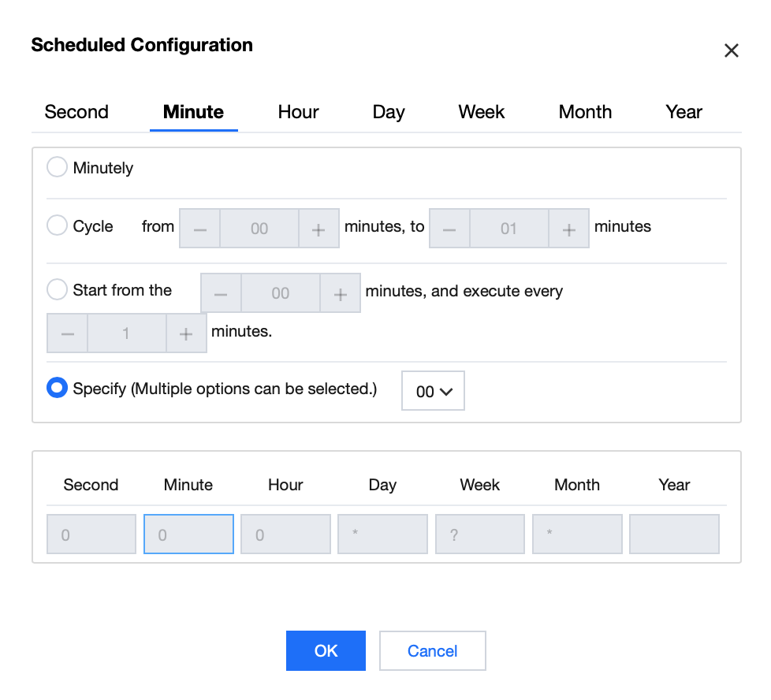Select the Specify multiple options radio
The height and width of the screenshot is (700, 771).
58,389
